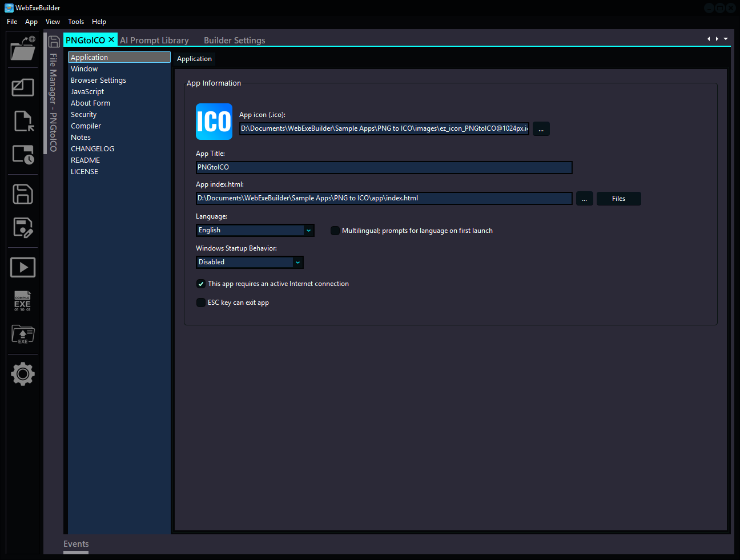Compile EXE using the Compile EXE icon

tap(22, 301)
